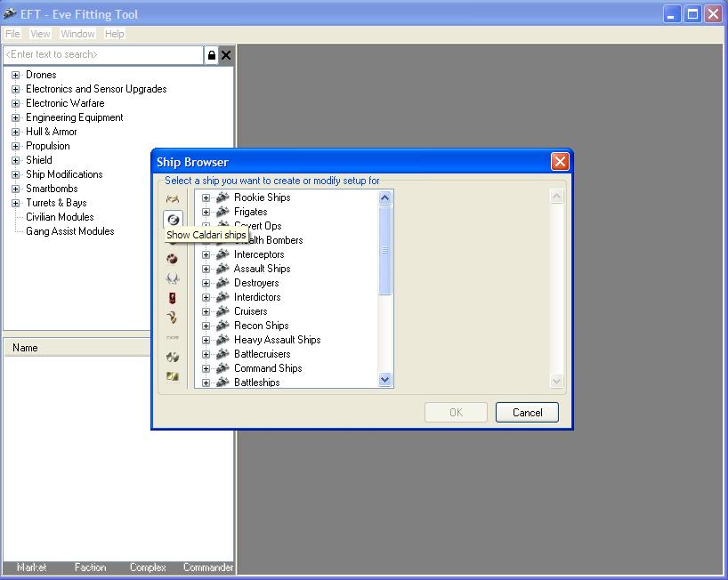728x580 pixels.
Task: Click the clear search X icon
Action: click(226, 55)
